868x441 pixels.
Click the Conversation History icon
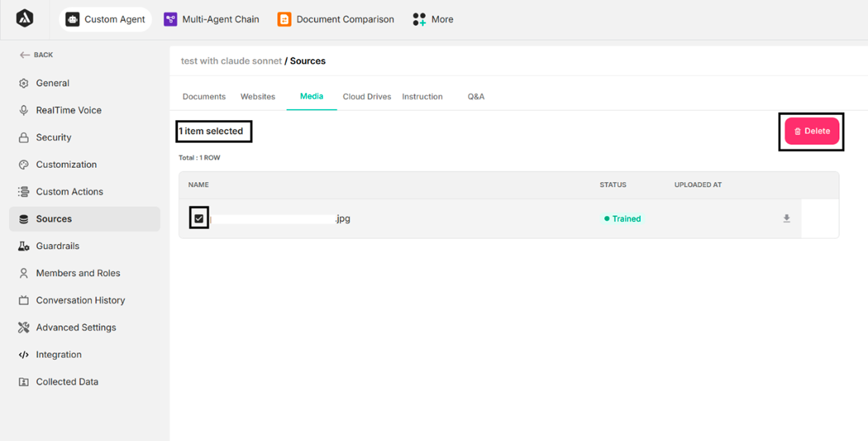pos(24,300)
